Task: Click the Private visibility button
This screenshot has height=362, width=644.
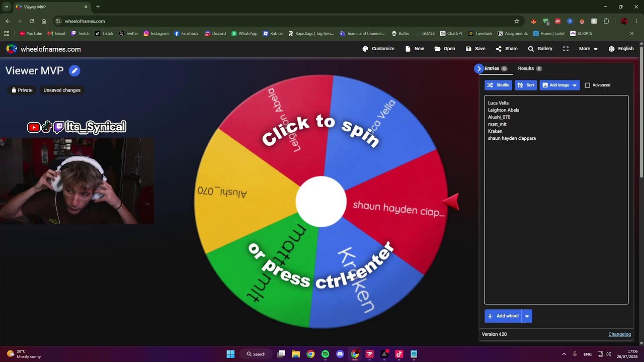Action: pyautogui.click(x=22, y=90)
